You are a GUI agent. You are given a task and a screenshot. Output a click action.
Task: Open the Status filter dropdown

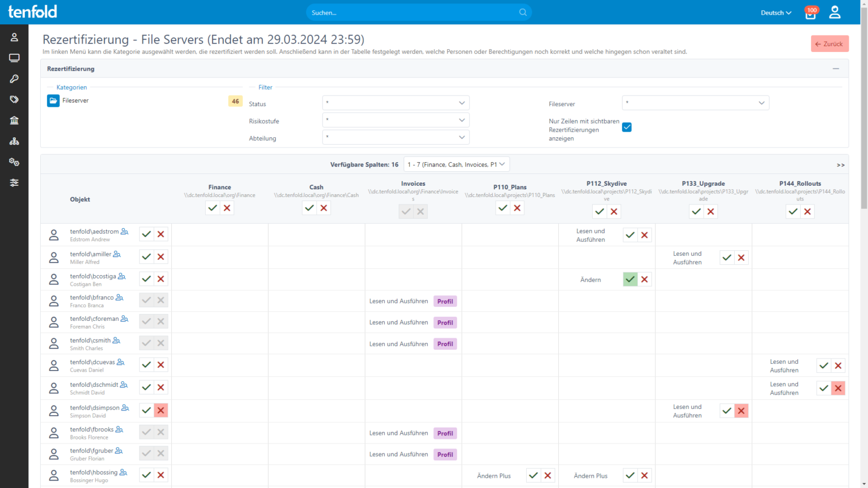396,103
